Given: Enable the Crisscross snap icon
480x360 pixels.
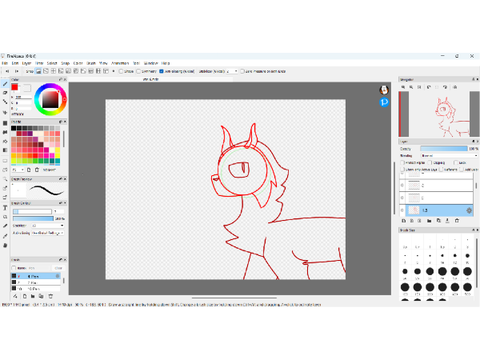Looking at the screenshot, I should click(x=53, y=71).
